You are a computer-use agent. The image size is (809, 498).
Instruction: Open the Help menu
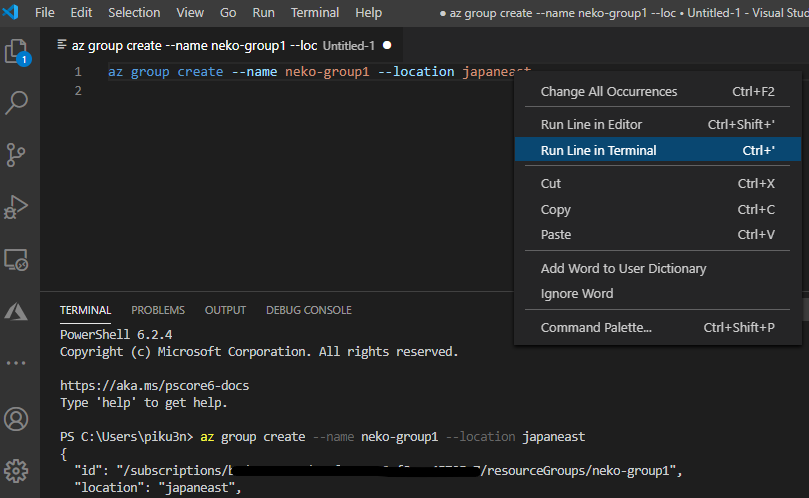[368, 12]
